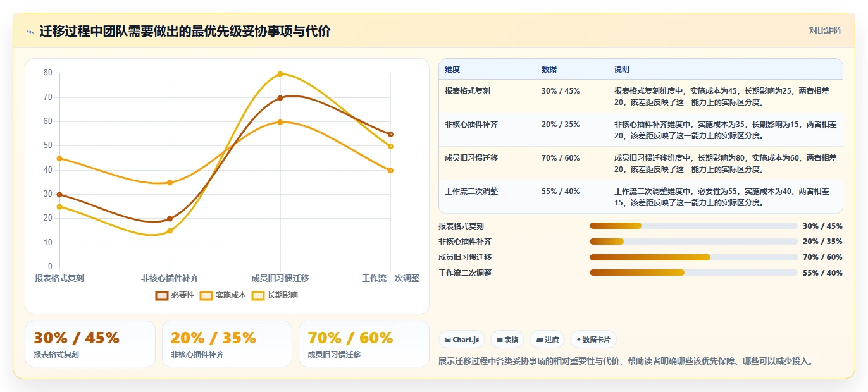Click the 工作流二次调整 progress bar
This screenshot has height=392, width=868.
point(693,273)
